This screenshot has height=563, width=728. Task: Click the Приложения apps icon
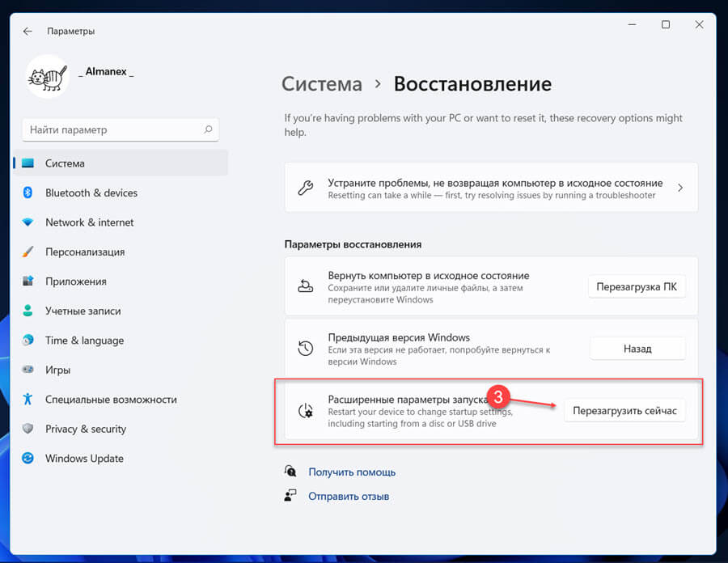coord(28,281)
